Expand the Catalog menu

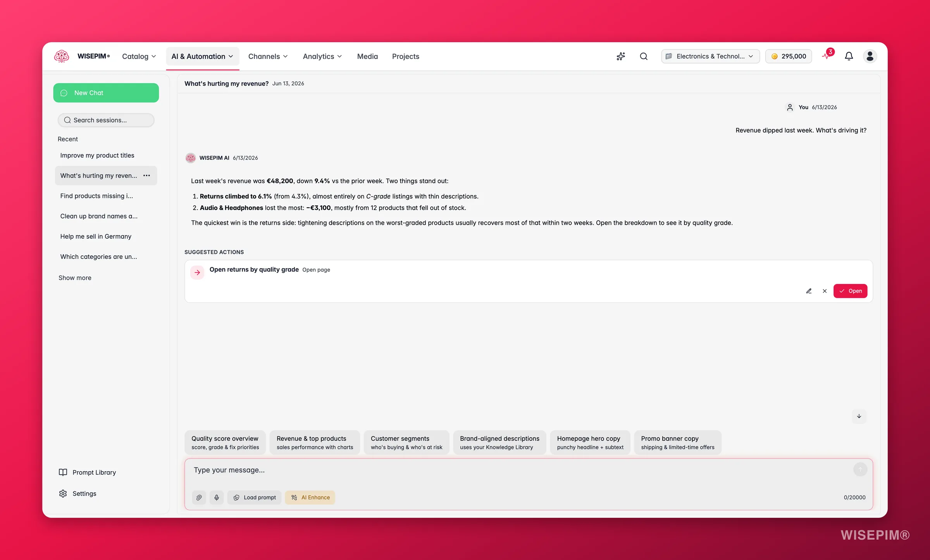coord(139,56)
